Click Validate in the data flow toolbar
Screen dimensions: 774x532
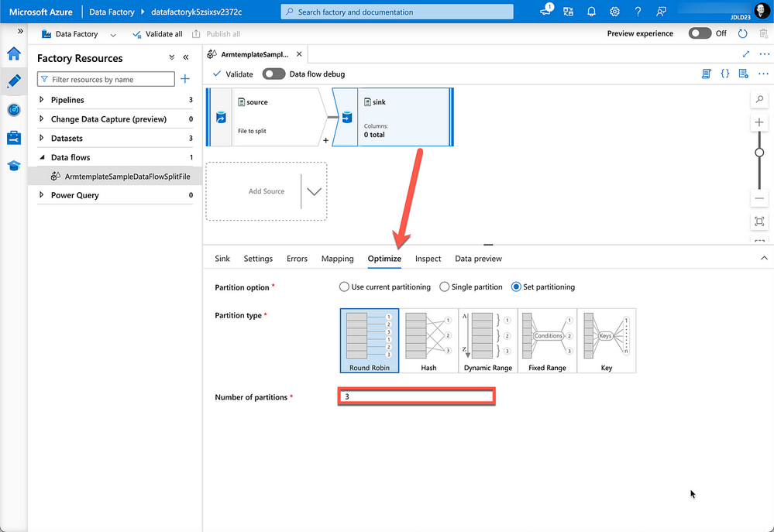tap(232, 74)
